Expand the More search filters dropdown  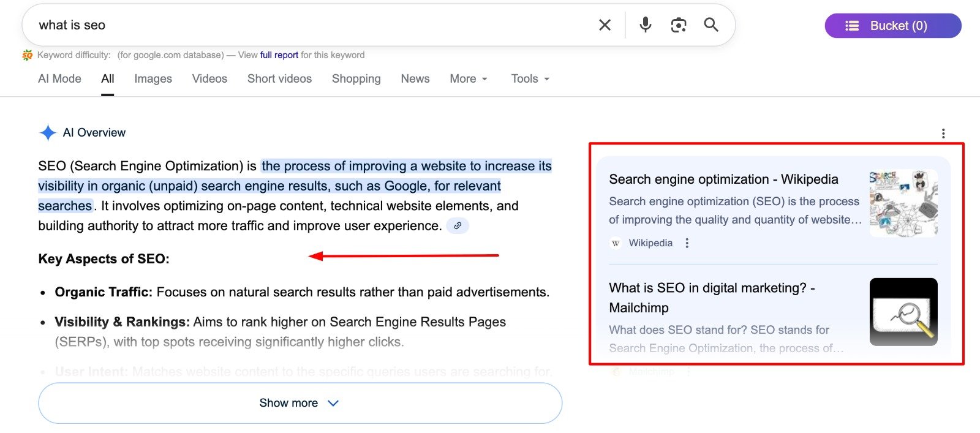(469, 79)
